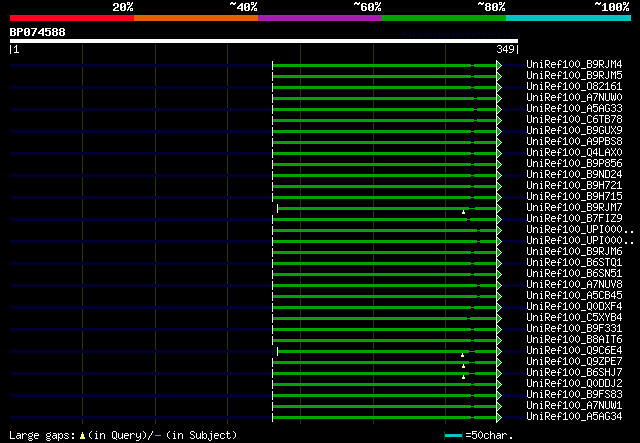Select the UniRef100_B9RJM7 label
Screen dimensions: 640x443
[x=574, y=208]
